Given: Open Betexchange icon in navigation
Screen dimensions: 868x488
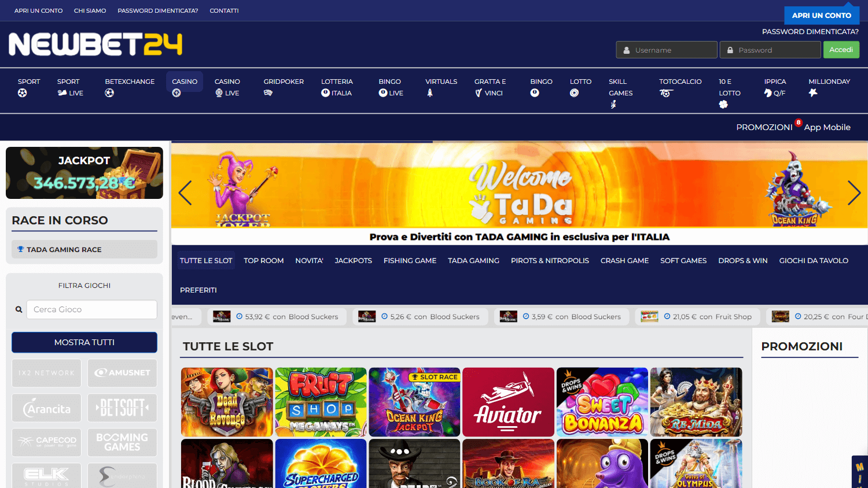Looking at the screenshot, I should tap(109, 93).
